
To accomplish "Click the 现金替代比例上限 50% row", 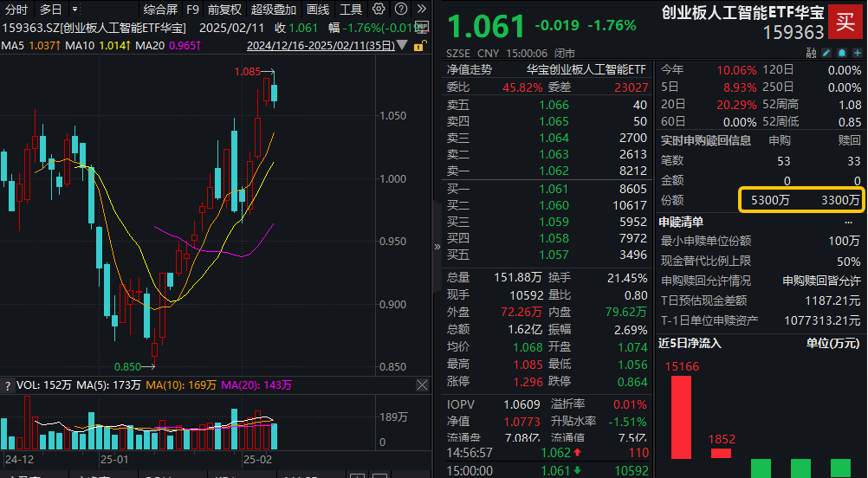I will click(x=761, y=262).
